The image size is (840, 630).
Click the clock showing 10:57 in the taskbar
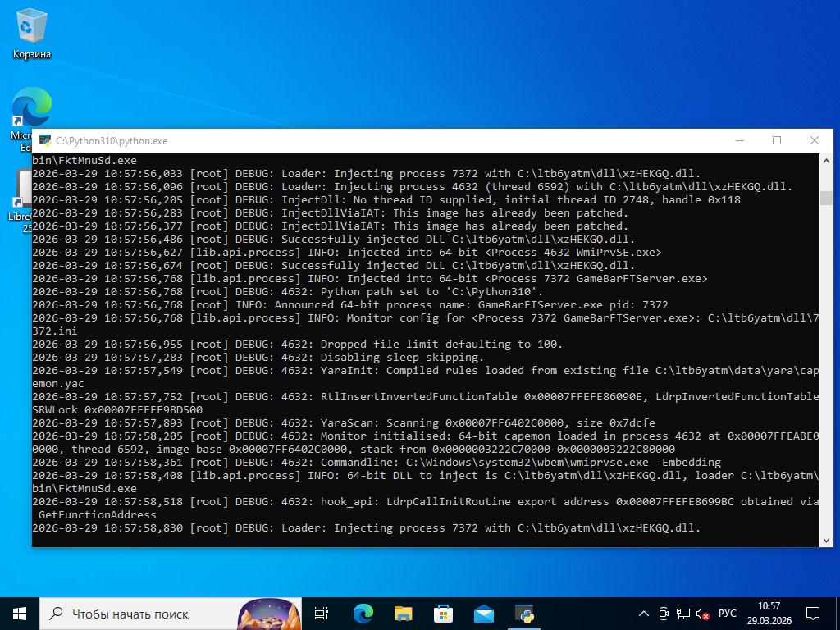tap(769, 613)
